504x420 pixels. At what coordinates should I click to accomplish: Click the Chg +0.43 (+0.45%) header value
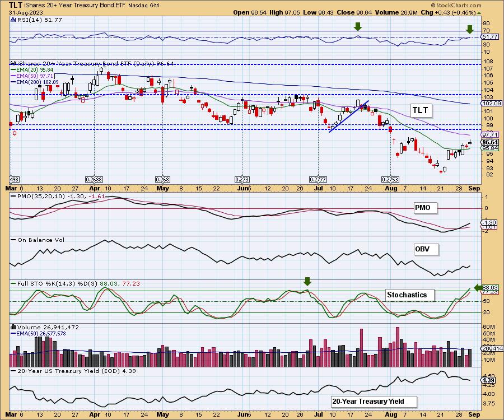448,12
